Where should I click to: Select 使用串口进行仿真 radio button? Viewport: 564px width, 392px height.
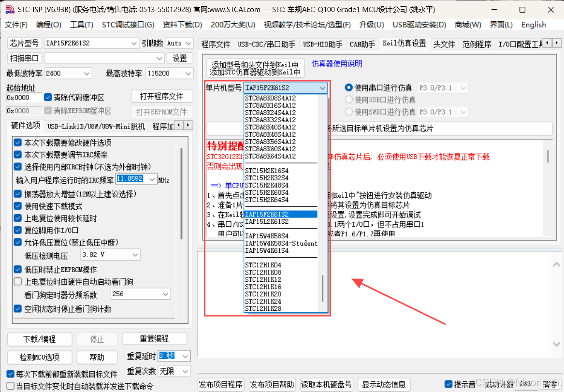point(348,87)
